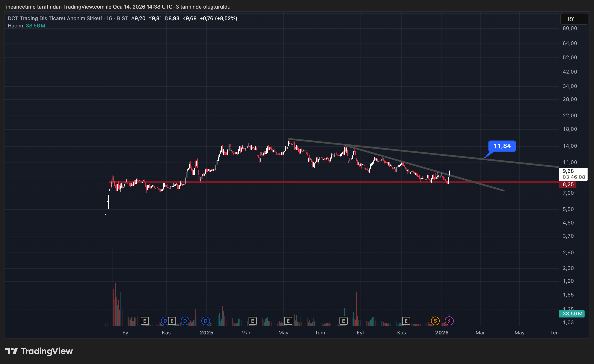594x364 pixels.
Task: Click the red 8,25 horizontal line label
Action: click(568, 184)
